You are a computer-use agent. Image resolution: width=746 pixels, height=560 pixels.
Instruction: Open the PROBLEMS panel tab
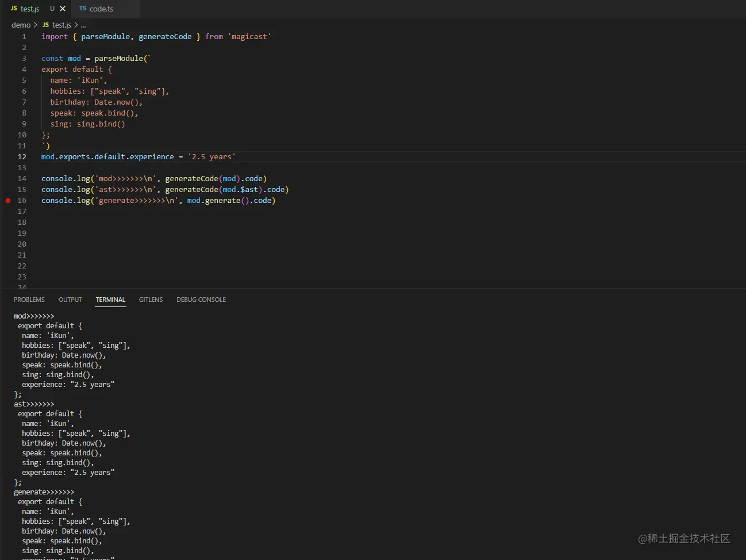(29, 300)
